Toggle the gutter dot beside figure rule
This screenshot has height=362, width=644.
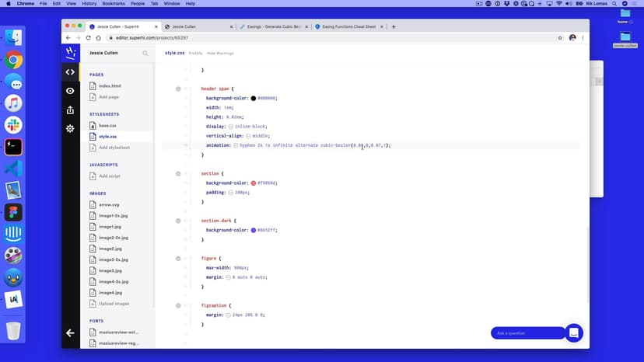178,258
